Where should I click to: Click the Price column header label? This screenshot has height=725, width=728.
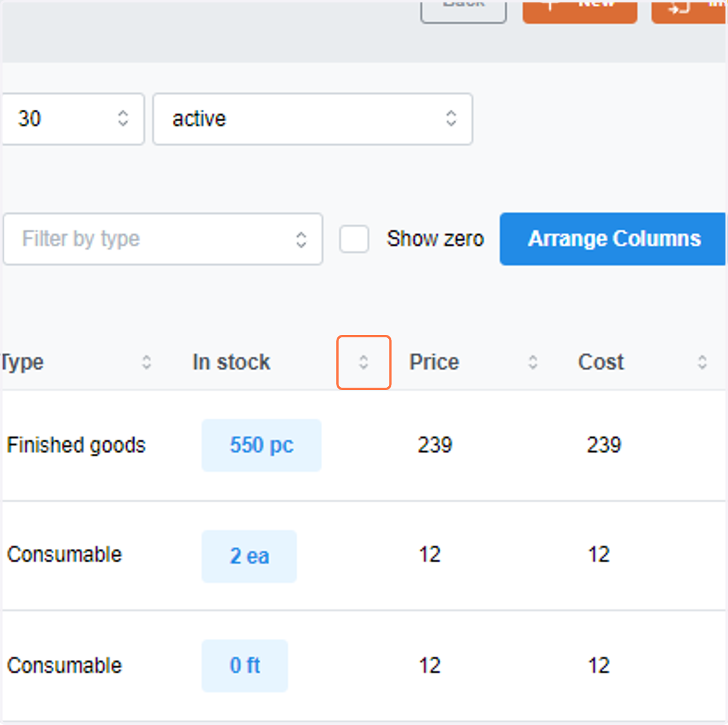434,362
